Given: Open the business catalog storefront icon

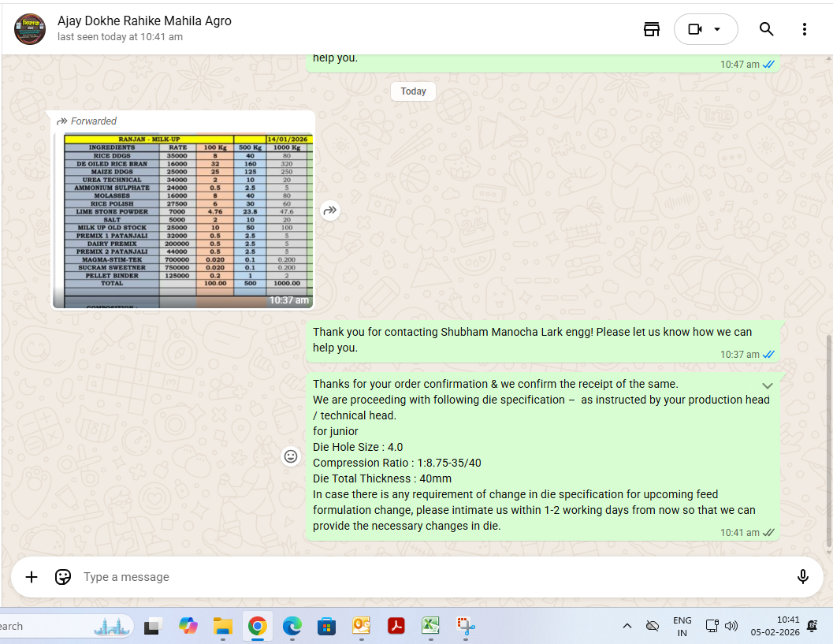Looking at the screenshot, I should [x=651, y=29].
